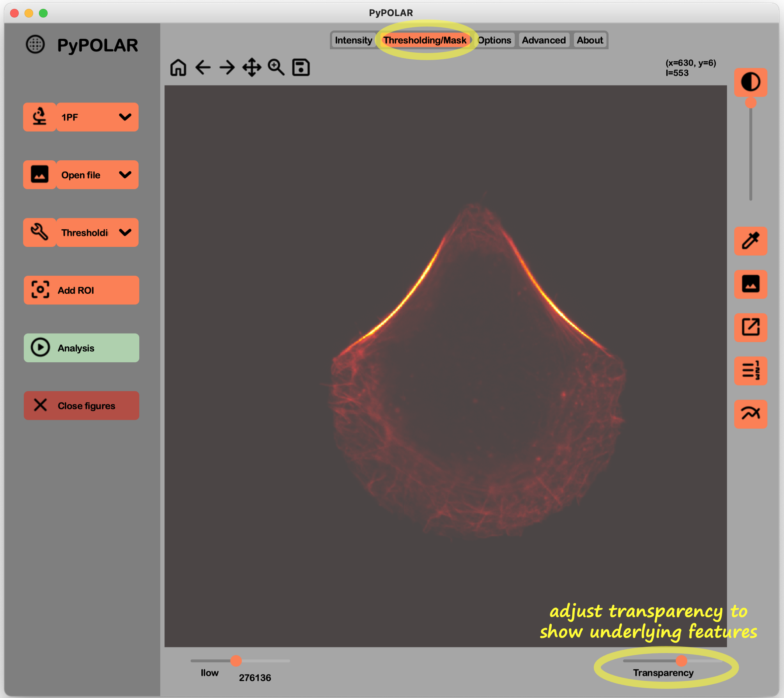This screenshot has height=698, width=784.
Task: Open the Advanced tab
Action: 544,40
